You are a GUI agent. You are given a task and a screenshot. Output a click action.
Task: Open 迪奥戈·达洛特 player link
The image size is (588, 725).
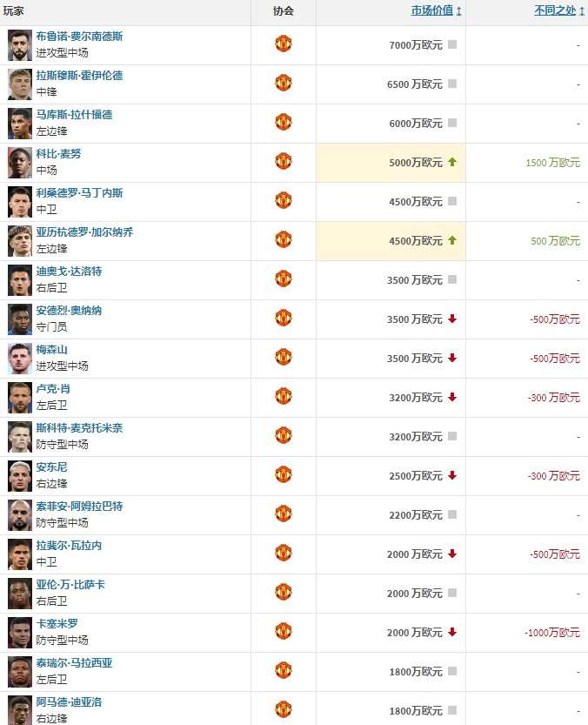pos(69,272)
